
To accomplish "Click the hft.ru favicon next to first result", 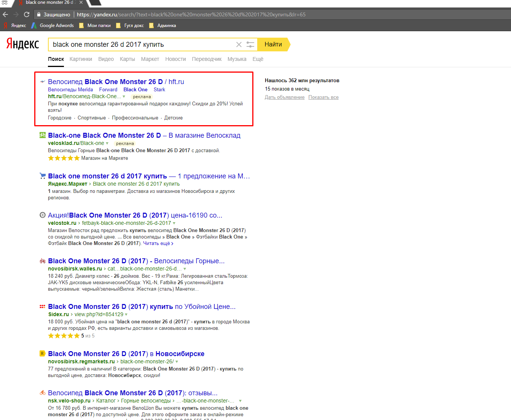I will point(43,81).
